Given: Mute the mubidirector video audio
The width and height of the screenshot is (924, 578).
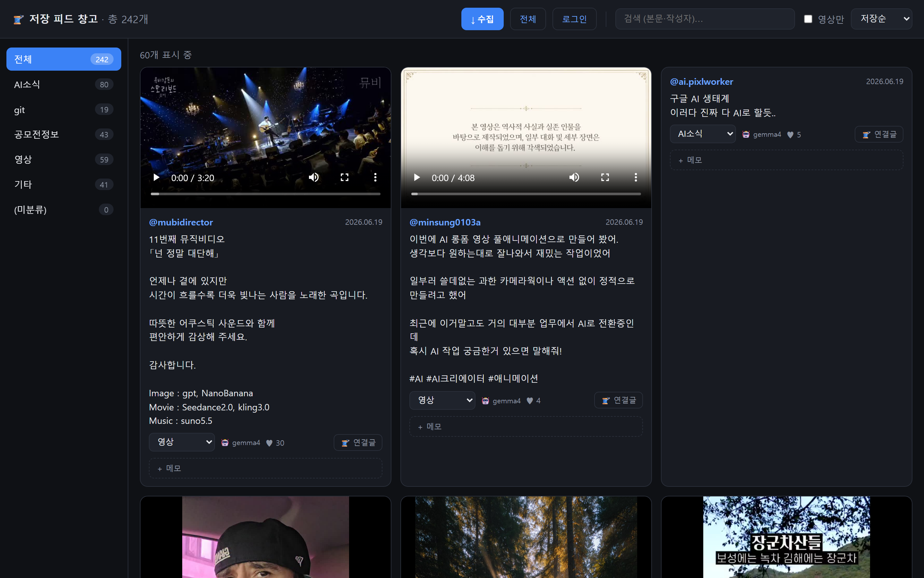Looking at the screenshot, I should pyautogui.click(x=314, y=177).
